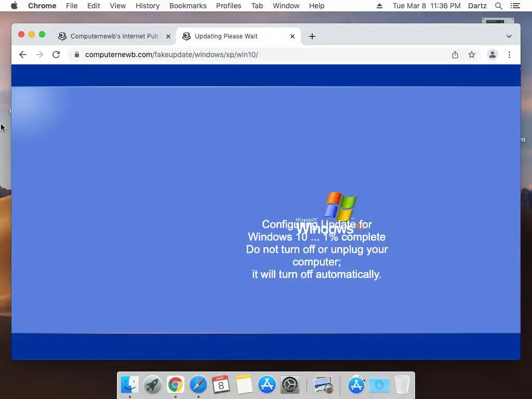Image resolution: width=532 pixels, height=399 pixels.
Task: Click the forward navigation arrow
Action: point(39,55)
